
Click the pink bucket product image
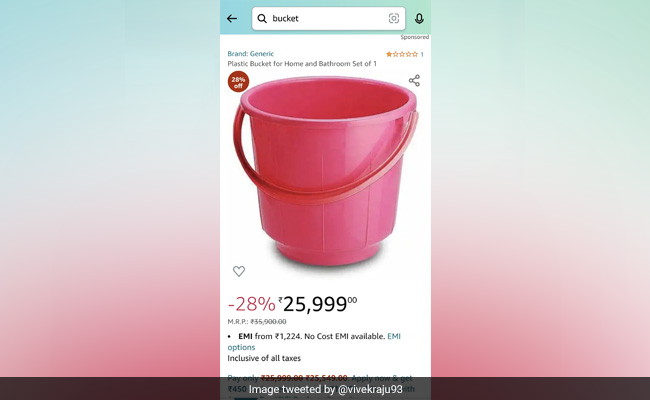pyautogui.click(x=325, y=171)
